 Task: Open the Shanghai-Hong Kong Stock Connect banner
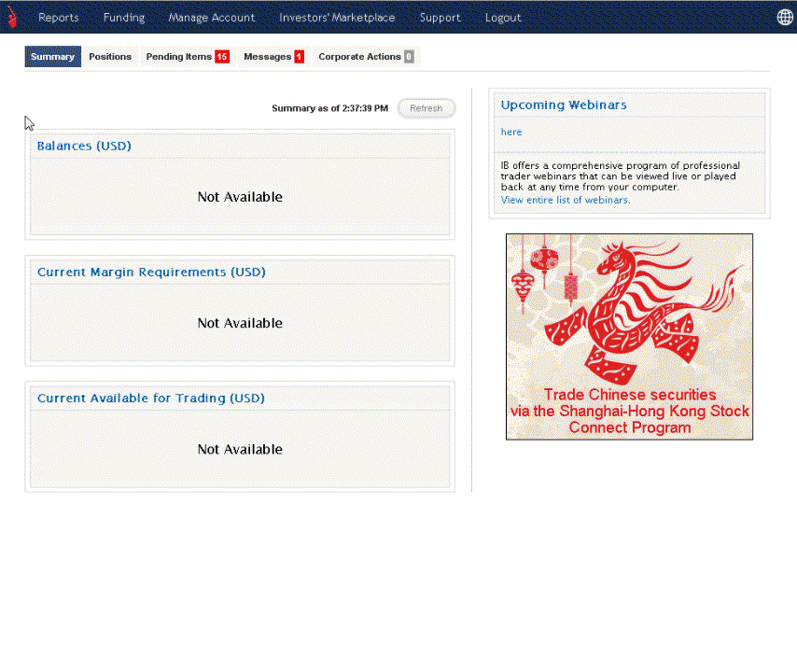(629, 337)
